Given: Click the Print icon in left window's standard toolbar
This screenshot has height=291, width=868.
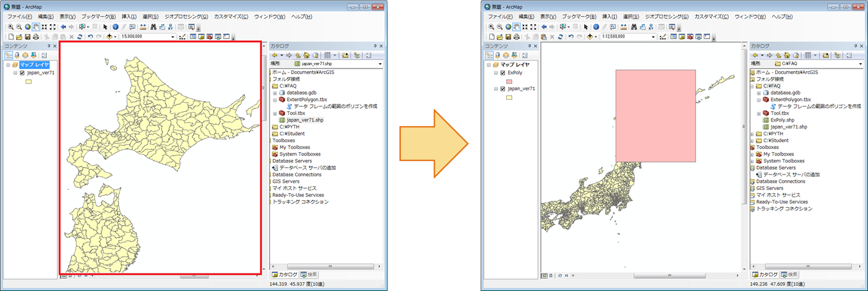Looking at the screenshot, I should (36, 37).
